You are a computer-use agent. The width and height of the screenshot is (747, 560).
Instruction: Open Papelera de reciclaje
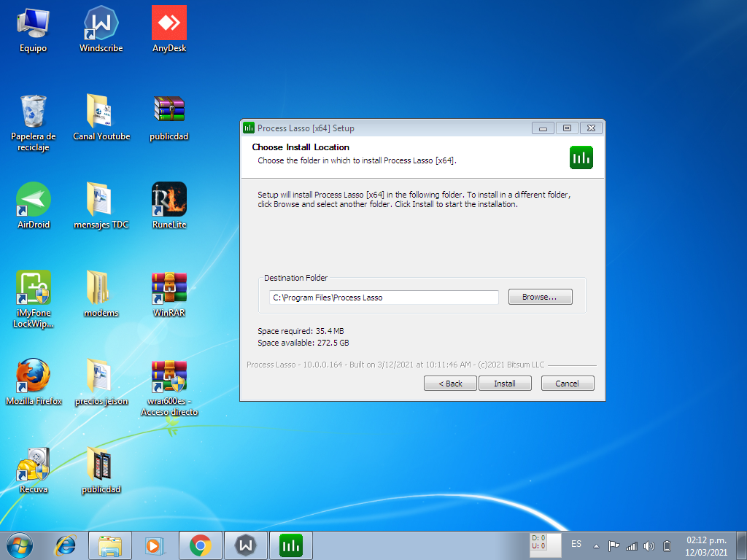click(x=33, y=122)
